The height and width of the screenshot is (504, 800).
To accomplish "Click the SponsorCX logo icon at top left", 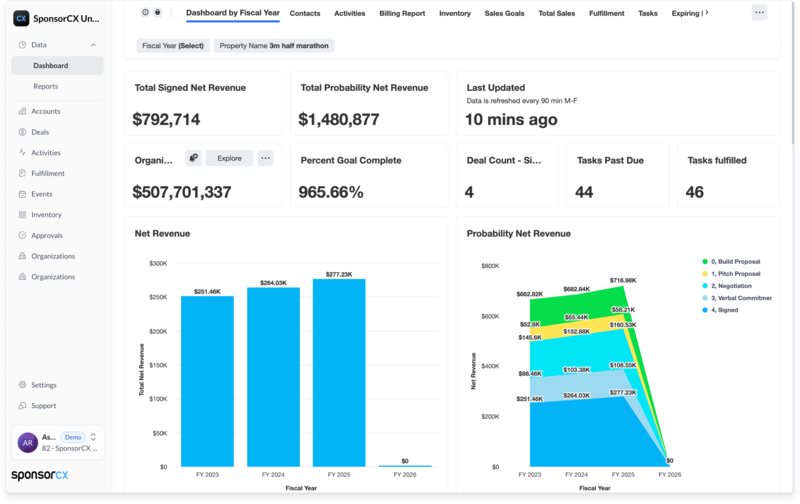I will [x=21, y=18].
